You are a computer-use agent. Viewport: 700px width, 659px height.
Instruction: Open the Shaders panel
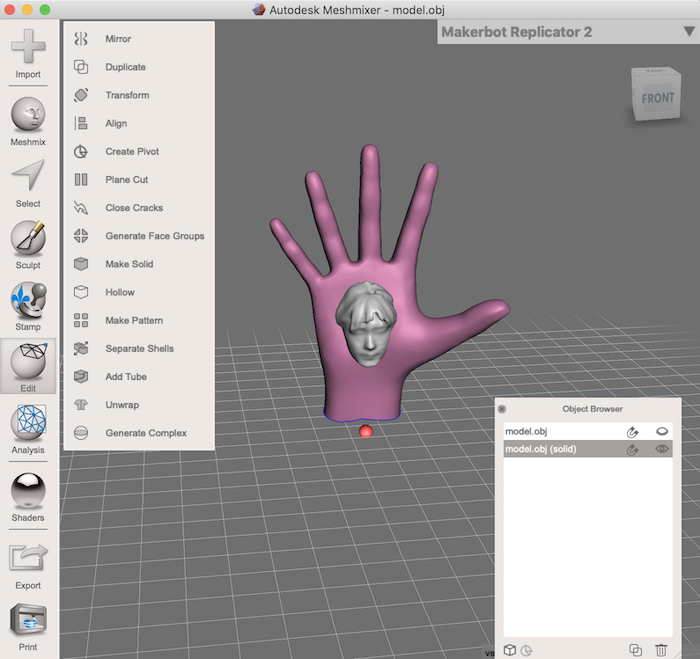28,497
